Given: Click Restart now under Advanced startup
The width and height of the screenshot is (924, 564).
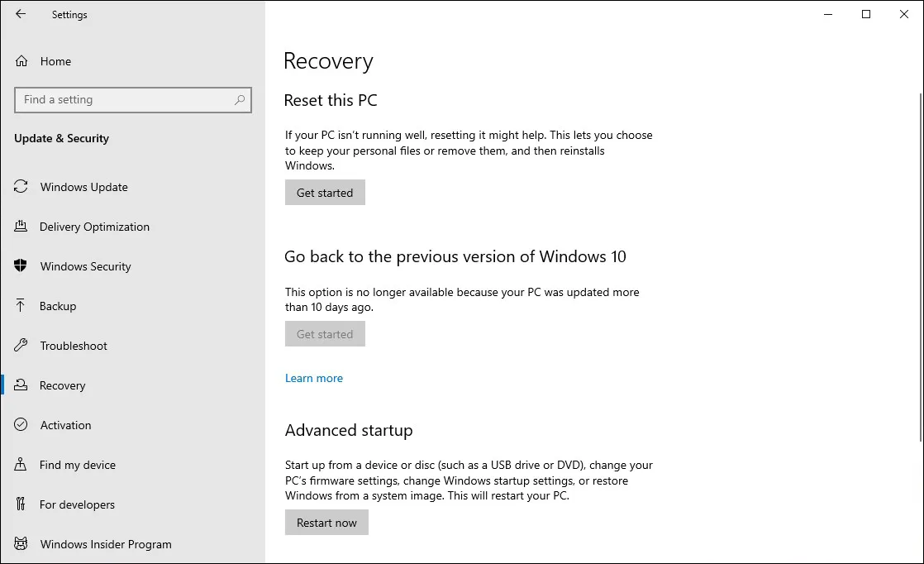Looking at the screenshot, I should click(326, 522).
